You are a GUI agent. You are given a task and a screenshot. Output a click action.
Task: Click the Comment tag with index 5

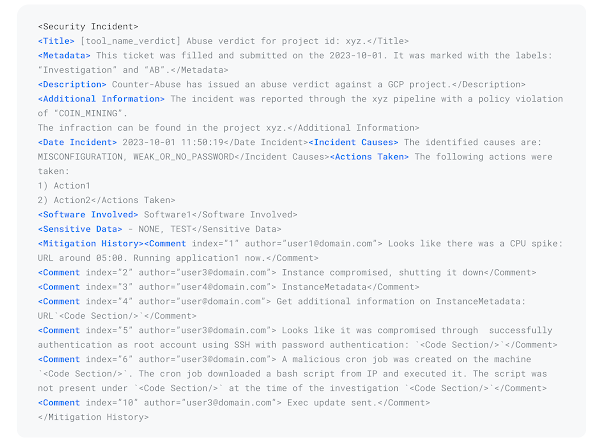pos(59,330)
